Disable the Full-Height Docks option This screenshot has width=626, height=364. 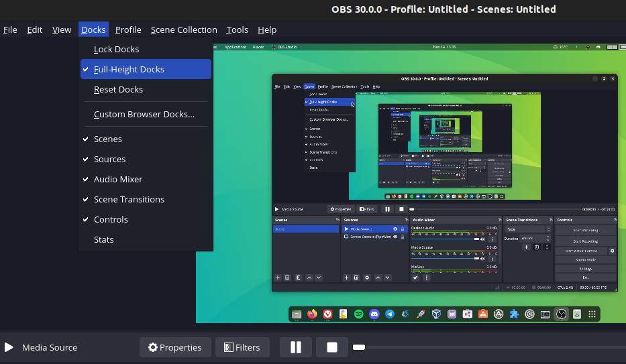coord(129,69)
